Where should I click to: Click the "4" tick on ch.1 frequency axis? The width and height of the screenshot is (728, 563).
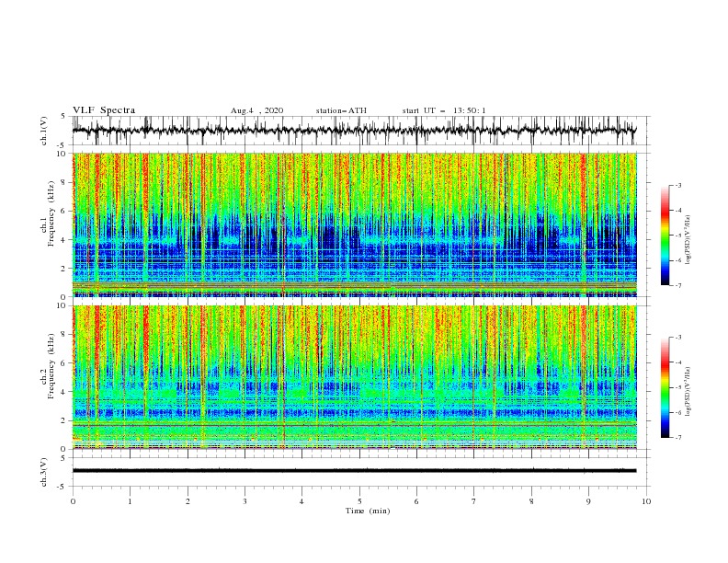tap(63, 240)
